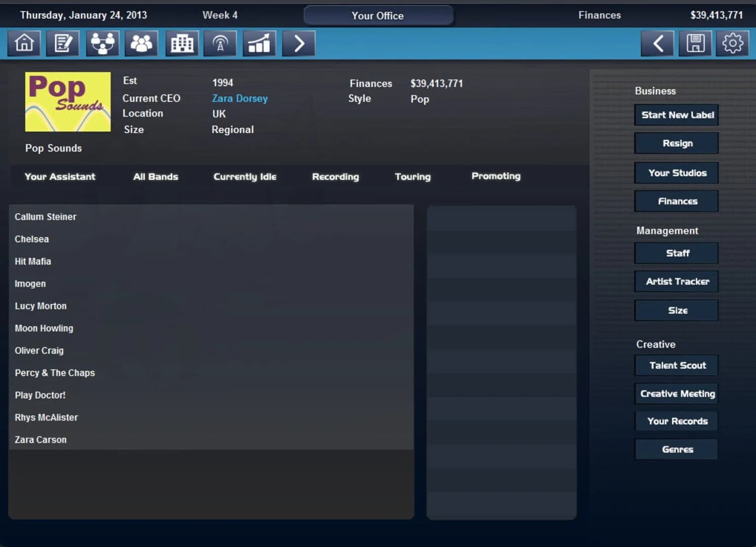Select Moon Howling from the band list
Viewport: 756px width, 547px height.
pos(44,328)
